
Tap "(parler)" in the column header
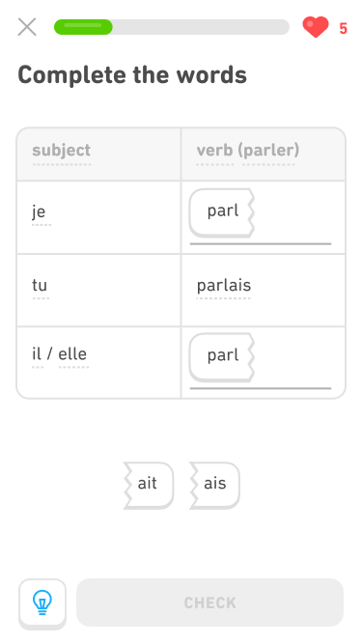(x=268, y=150)
